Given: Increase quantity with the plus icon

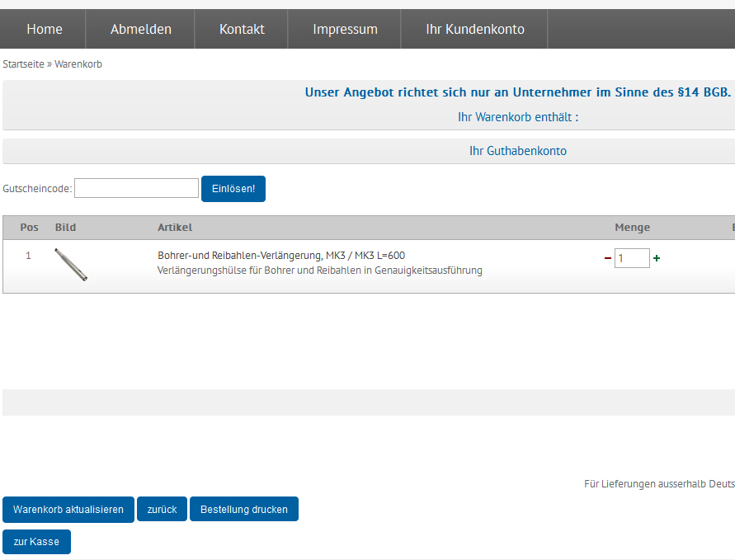Looking at the screenshot, I should 657,258.
